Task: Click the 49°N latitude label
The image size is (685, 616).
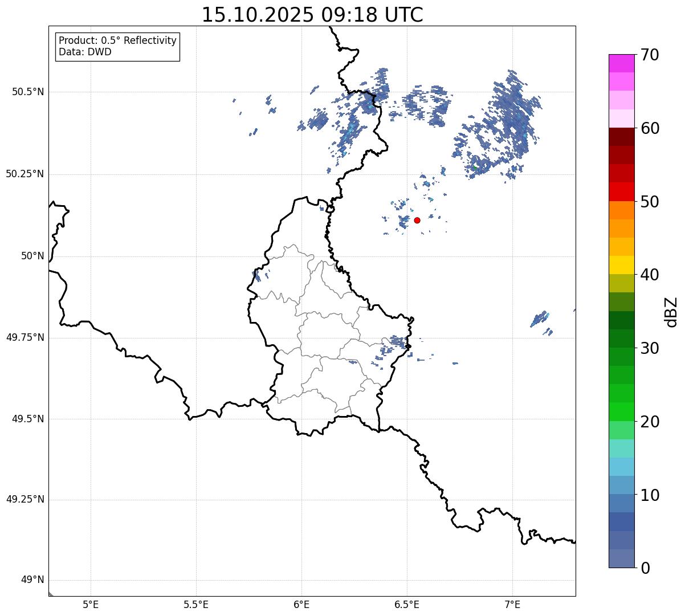Action: click(32, 580)
